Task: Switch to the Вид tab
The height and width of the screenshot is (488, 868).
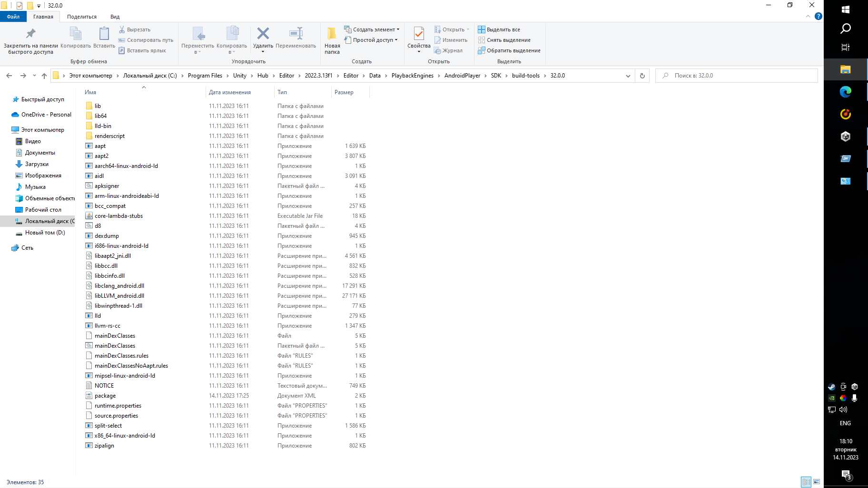Action: (114, 16)
